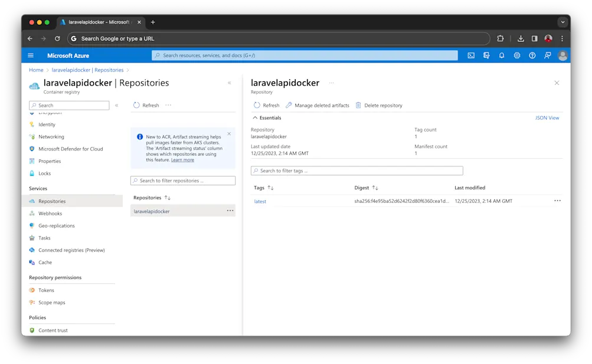The image size is (592, 364).
Task: Go to Home breadcrumb
Action: point(36,70)
